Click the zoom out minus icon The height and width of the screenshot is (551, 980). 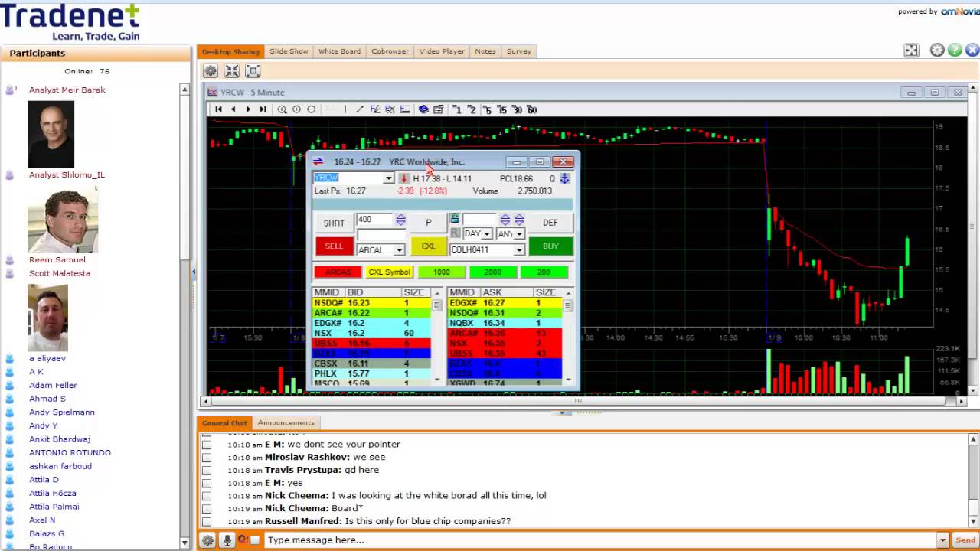pyautogui.click(x=311, y=109)
